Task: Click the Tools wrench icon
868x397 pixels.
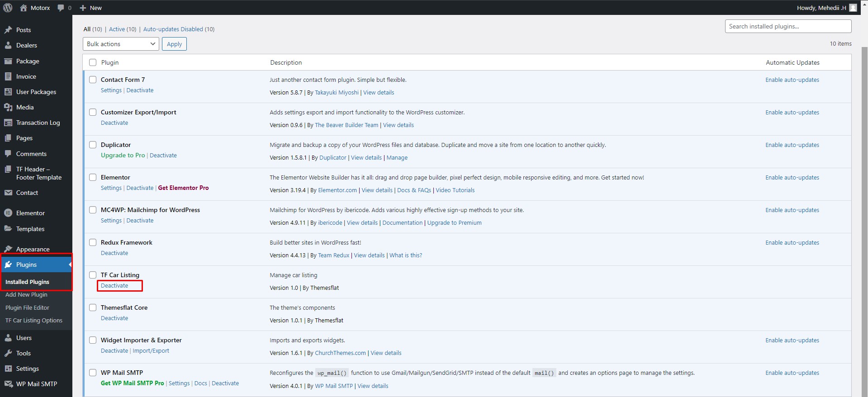Action: click(8, 353)
